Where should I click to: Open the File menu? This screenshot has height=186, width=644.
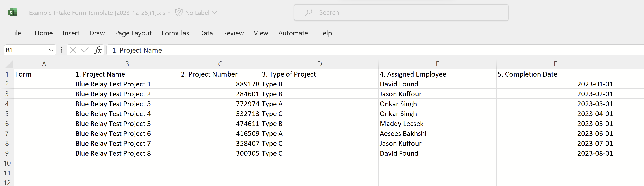click(x=16, y=33)
